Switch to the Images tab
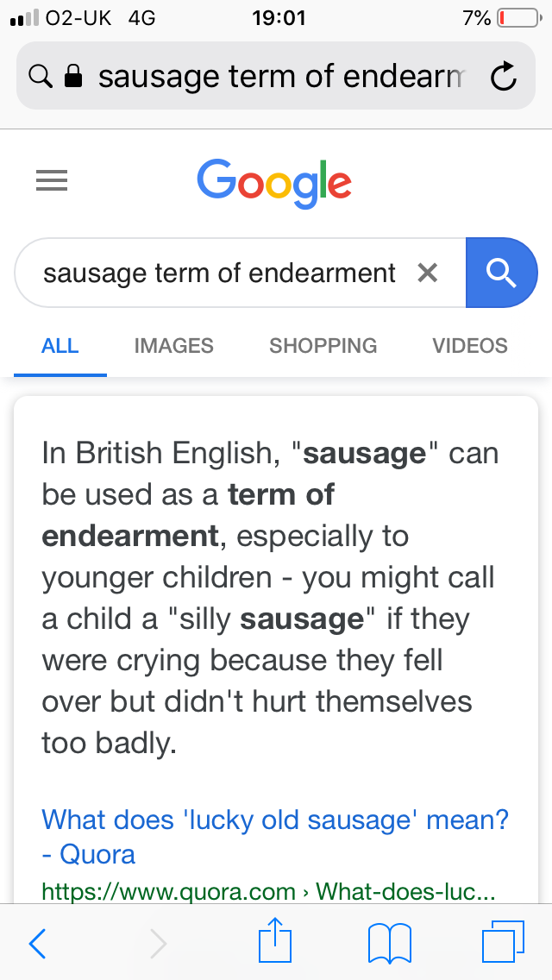Screen dimensions: 552x980 coord(173,346)
